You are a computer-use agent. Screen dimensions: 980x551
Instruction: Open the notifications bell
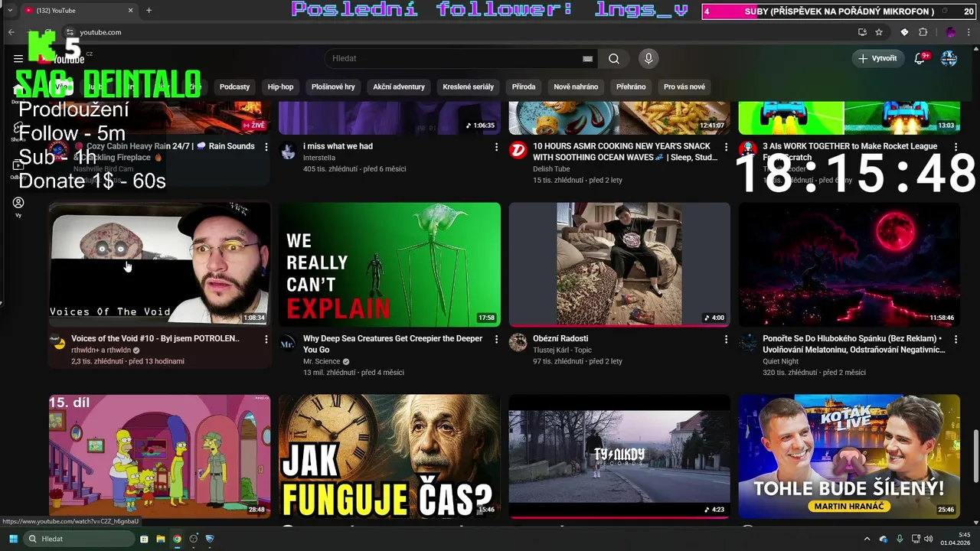click(920, 58)
